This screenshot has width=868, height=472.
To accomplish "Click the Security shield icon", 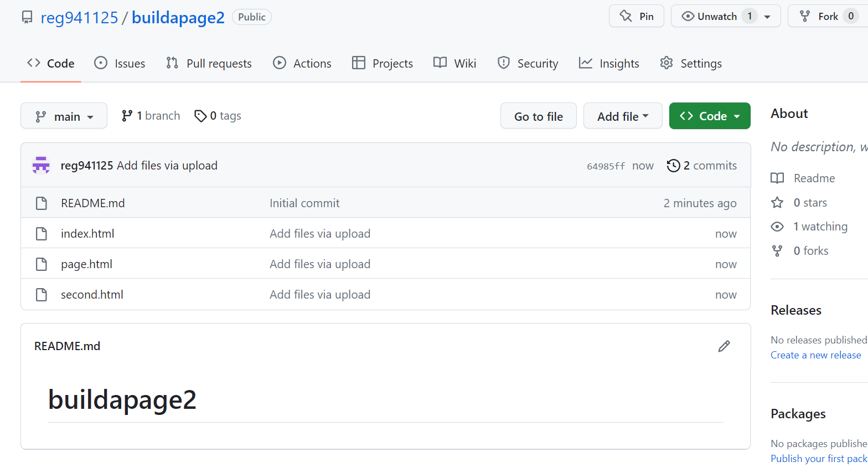I will [x=504, y=63].
